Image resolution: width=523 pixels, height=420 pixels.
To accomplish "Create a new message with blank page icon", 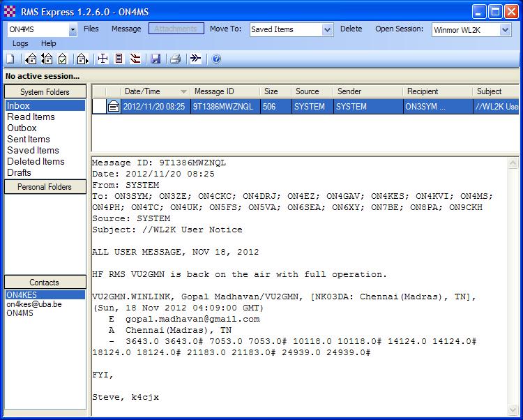I will [x=10, y=59].
